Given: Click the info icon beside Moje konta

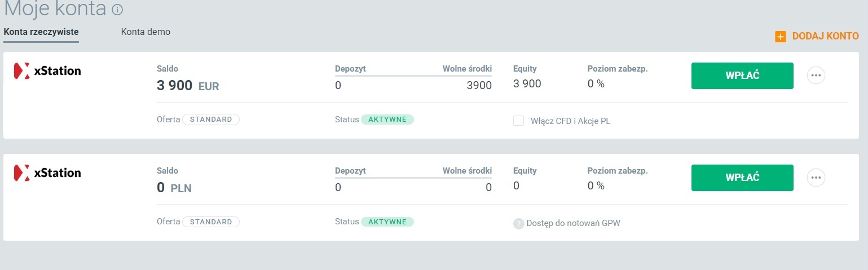Looking at the screenshot, I should (117, 10).
